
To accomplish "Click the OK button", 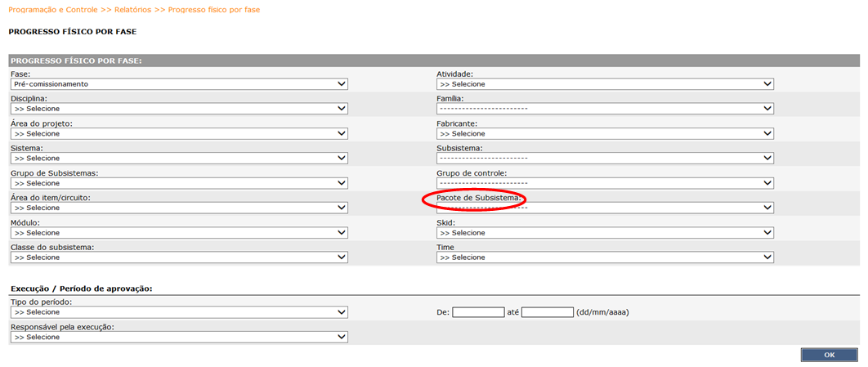I will (x=830, y=355).
